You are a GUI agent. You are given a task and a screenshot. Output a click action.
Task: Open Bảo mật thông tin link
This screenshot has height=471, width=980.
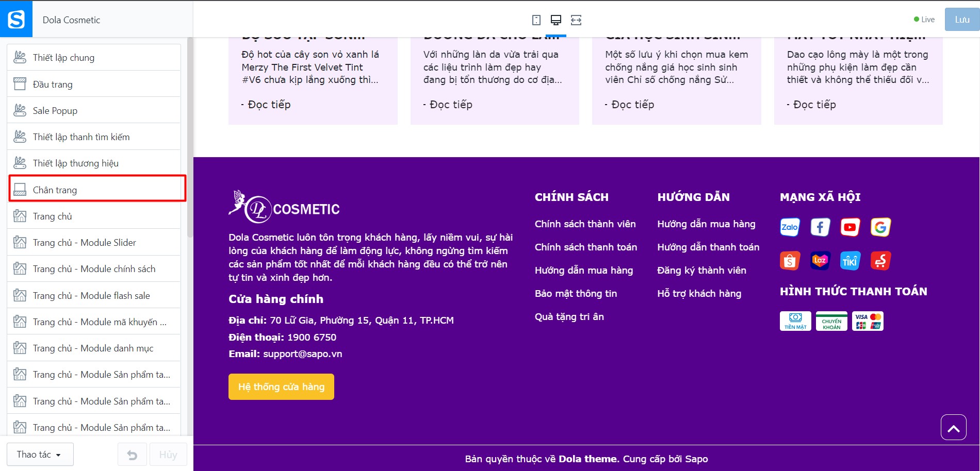pos(576,293)
